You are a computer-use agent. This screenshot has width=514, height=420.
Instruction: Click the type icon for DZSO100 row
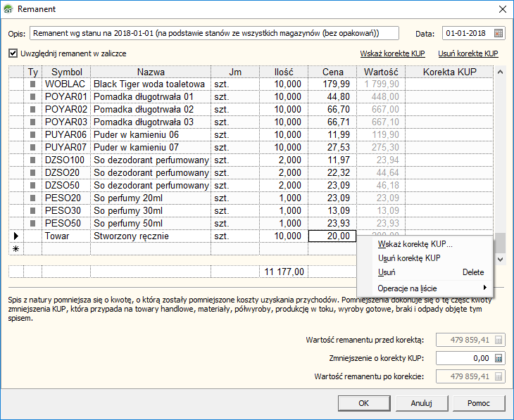point(33,160)
